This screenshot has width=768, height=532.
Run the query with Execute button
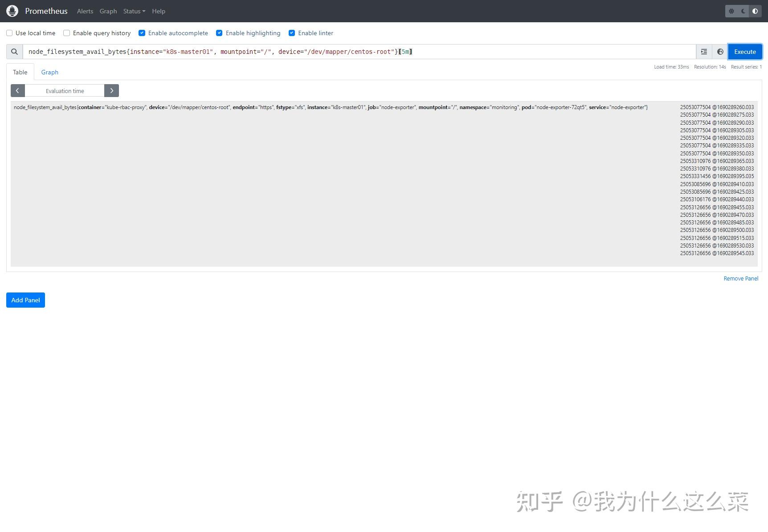[x=745, y=52]
